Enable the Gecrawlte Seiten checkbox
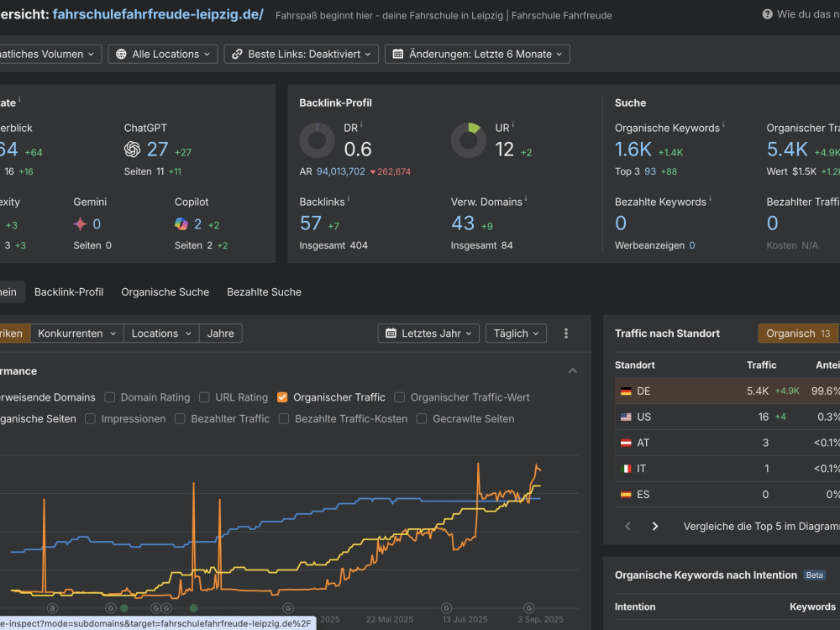This screenshot has height=630, width=840. 422,418
